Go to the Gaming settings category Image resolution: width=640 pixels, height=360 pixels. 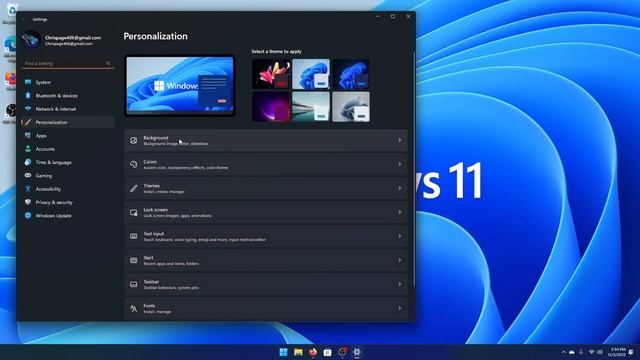tap(68, 176)
